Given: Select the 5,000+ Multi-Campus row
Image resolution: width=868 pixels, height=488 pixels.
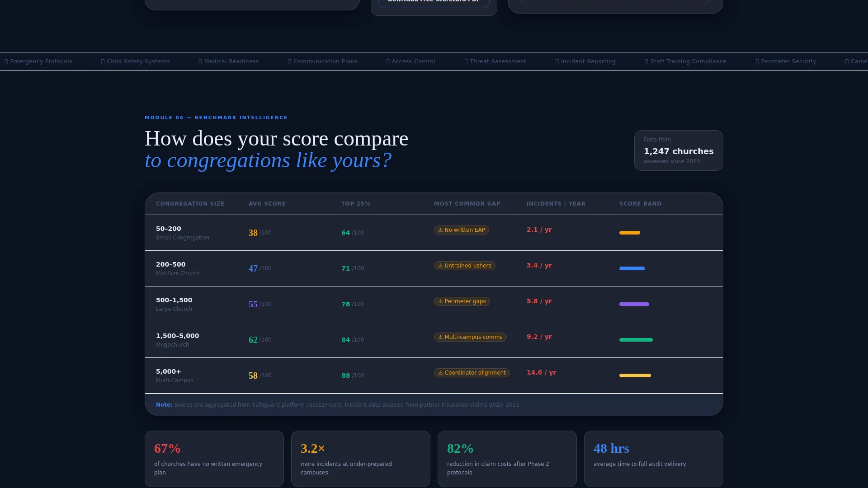Looking at the screenshot, I should coord(434,375).
